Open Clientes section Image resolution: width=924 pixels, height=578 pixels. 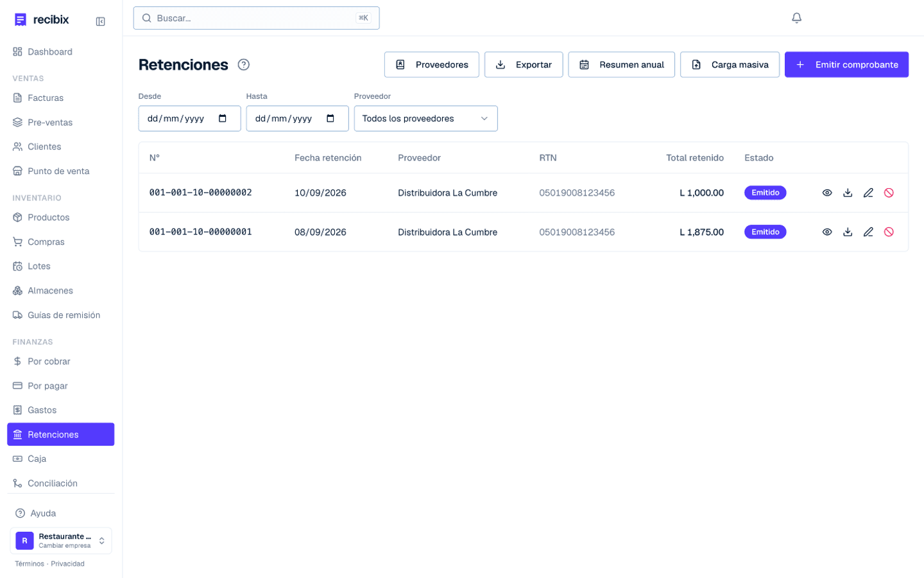pos(61,147)
